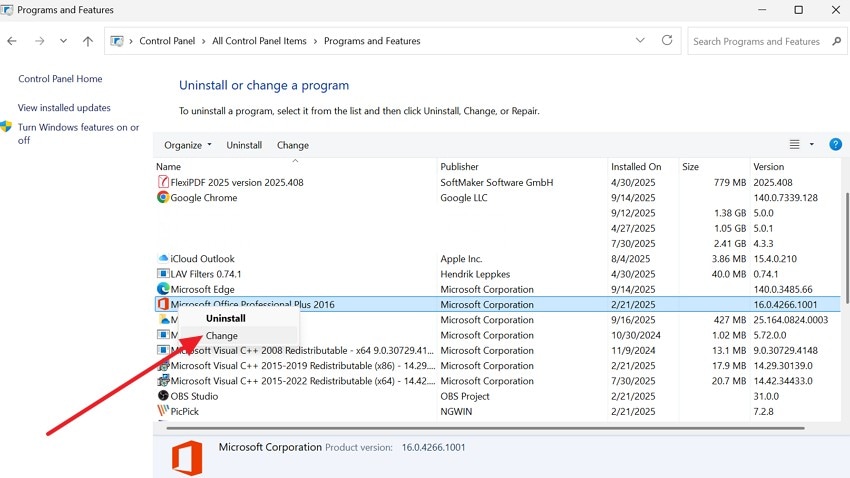
Task: Click the Uninstall toolbar button
Action: point(244,145)
